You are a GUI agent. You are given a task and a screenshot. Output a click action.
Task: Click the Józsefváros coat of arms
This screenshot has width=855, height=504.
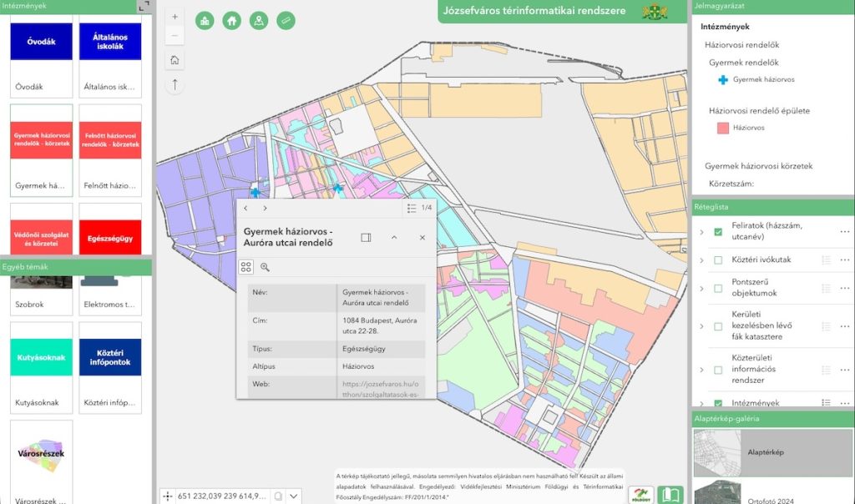click(x=655, y=11)
